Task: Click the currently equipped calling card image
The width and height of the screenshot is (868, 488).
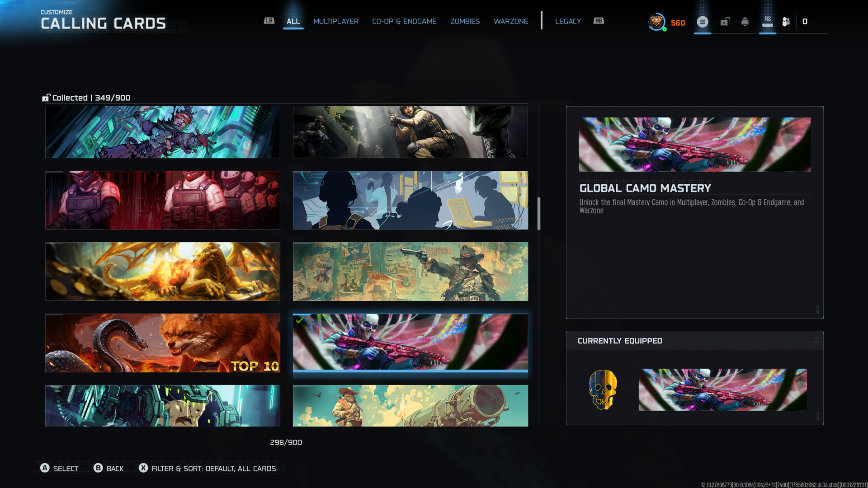Action: [x=722, y=389]
